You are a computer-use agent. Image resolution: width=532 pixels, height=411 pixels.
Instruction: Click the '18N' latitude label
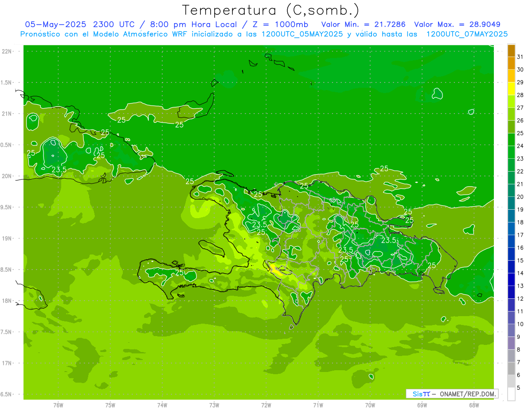pos(8,301)
